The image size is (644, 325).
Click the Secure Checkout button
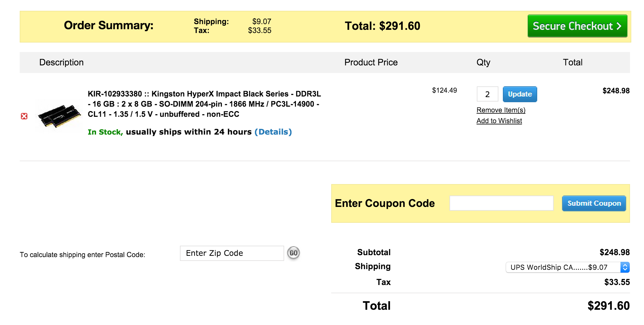(577, 26)
